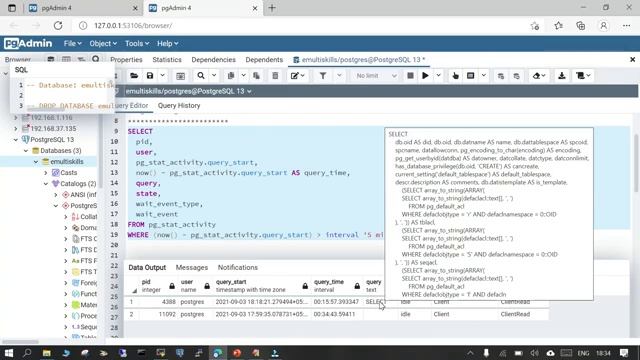Open a new browser tab
This screenshot has height=360, width=640.
point(272,8)
